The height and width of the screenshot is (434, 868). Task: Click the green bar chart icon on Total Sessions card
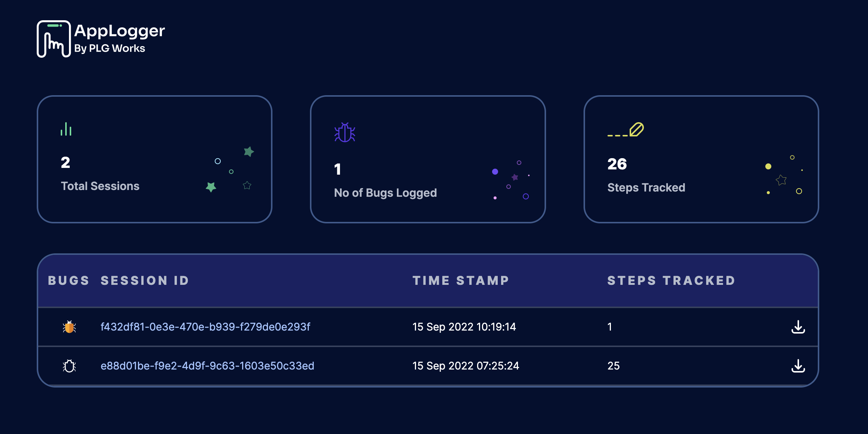(x=66, y=129)
